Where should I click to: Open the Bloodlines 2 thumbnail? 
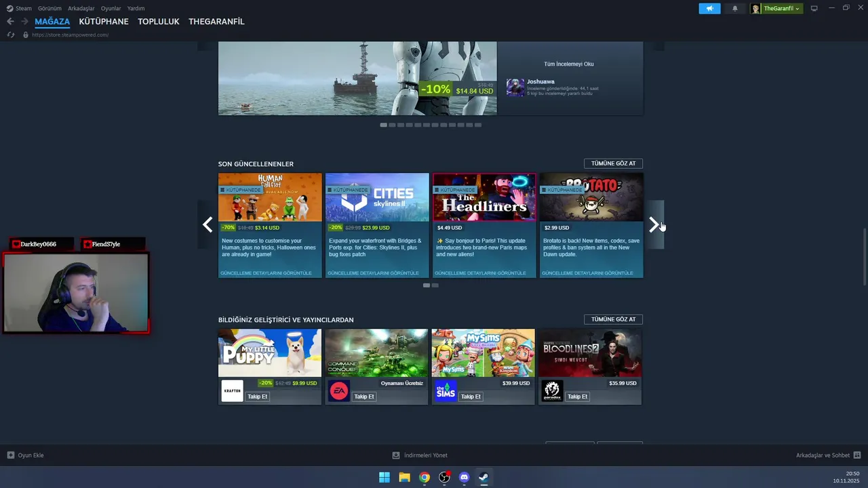590,353
